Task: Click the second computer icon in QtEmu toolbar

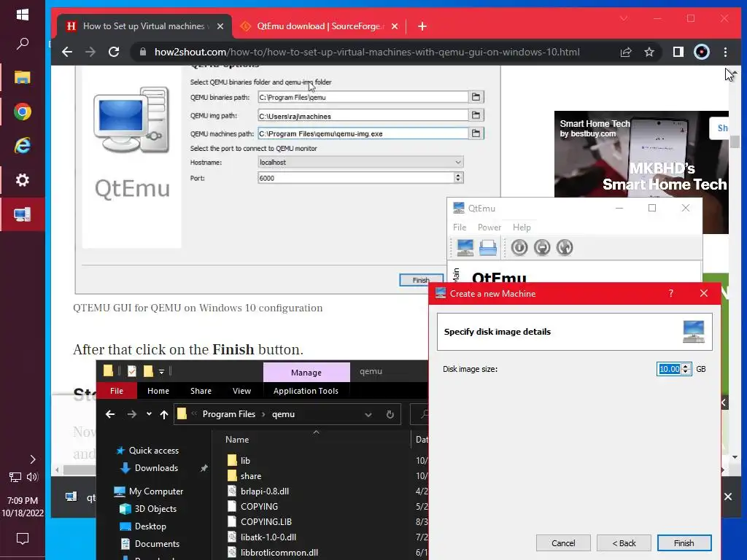Action: pyautogui.click(x=488, y=248)
